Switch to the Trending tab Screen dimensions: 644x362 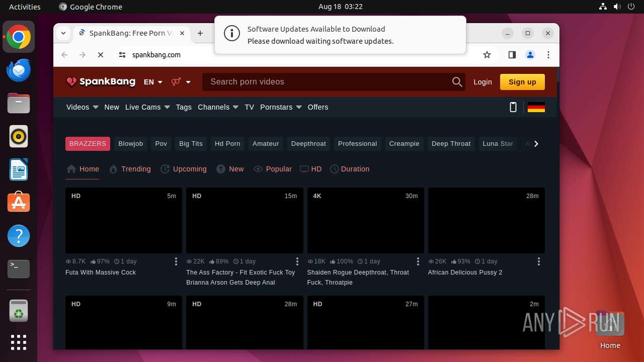tap(130, 169)
